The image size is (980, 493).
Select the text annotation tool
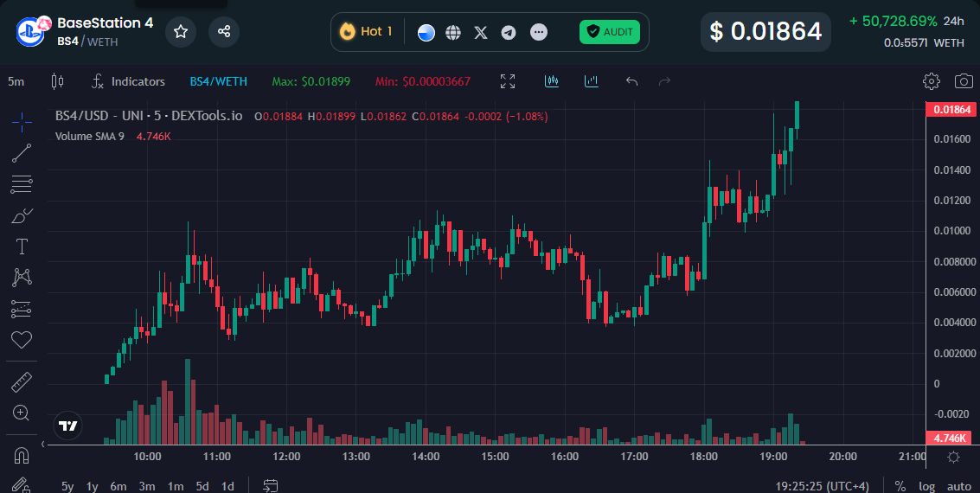(x=22, y=246)
